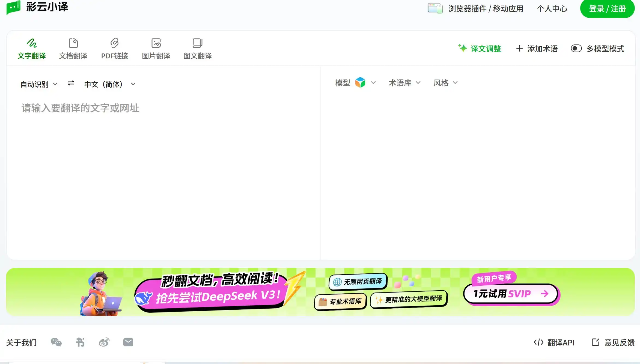Click the 无限网页翻译 banner tag
Viewport: 640px width, 364px height.
(x=358, y=282)
